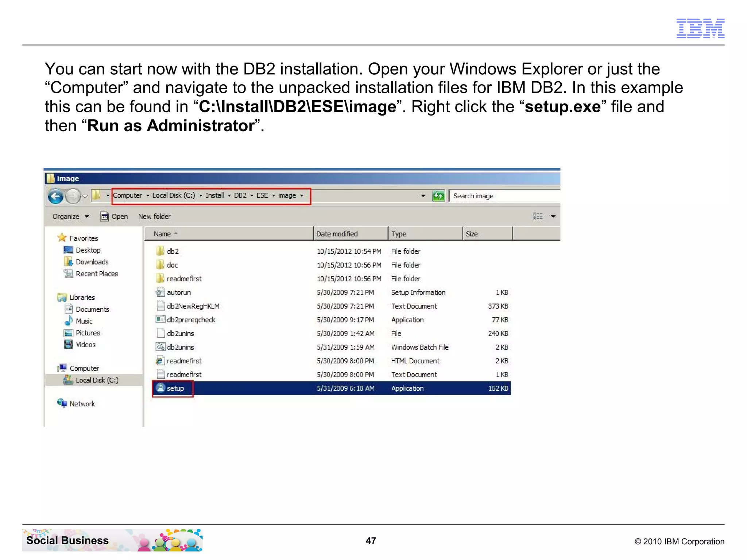
Task: Open the recent pages history arrow
Action: [x=85, y=197]
